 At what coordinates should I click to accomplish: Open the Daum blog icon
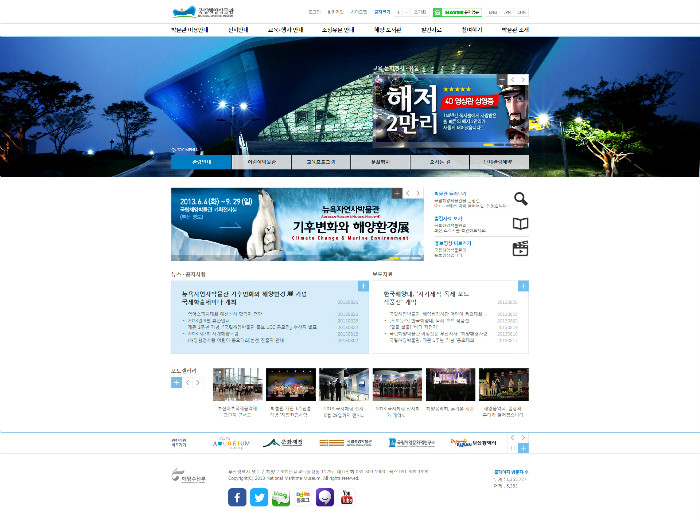(x=303, y=497)
